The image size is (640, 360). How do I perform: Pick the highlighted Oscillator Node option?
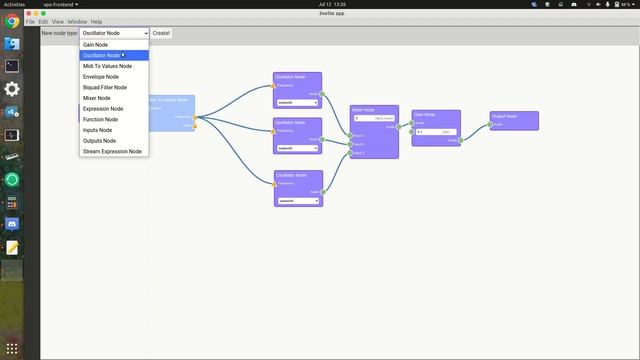pos(114,56)
